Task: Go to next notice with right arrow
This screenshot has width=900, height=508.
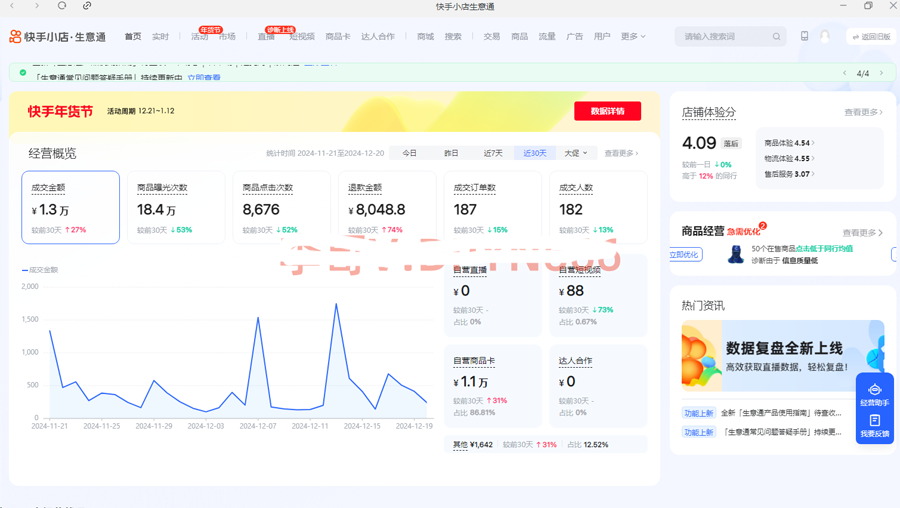Action: tap(881, 73)
